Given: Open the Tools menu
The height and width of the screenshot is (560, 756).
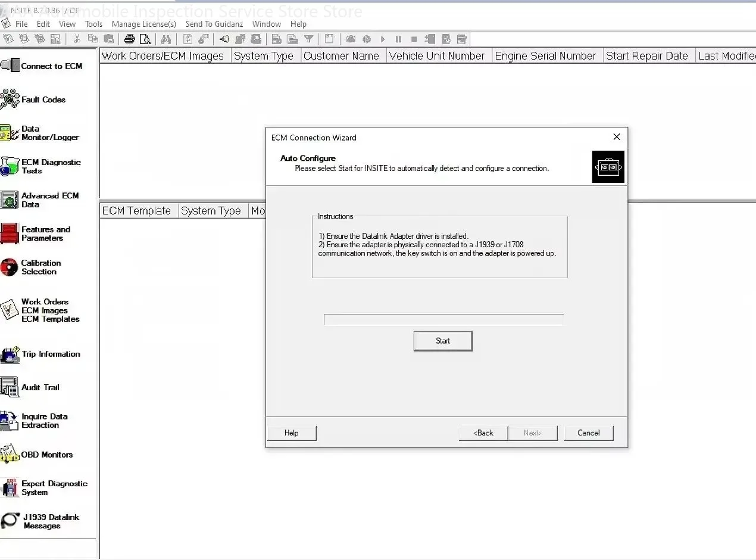Looking at the screenshot, I should click(93, 24).
